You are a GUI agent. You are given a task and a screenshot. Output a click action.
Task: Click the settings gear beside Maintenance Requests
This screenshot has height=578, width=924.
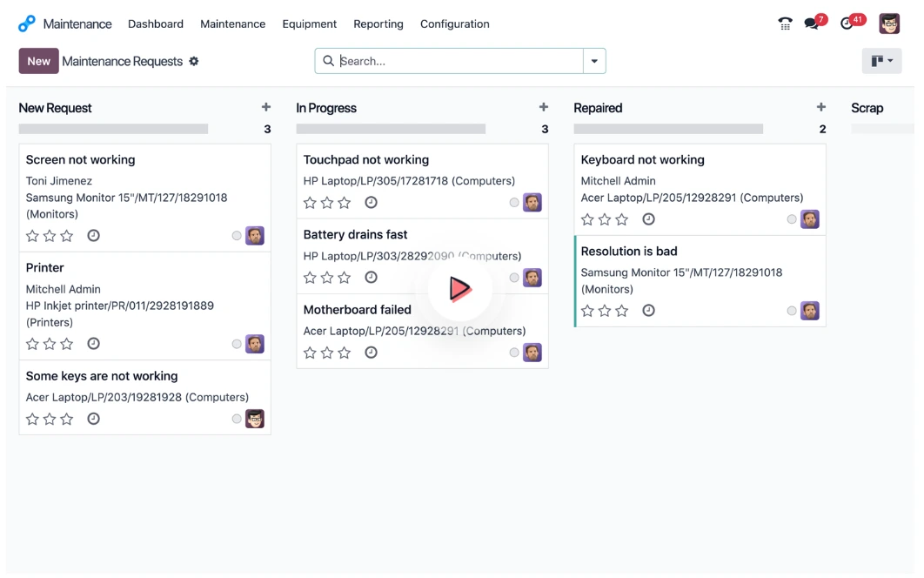coord(194,61)
